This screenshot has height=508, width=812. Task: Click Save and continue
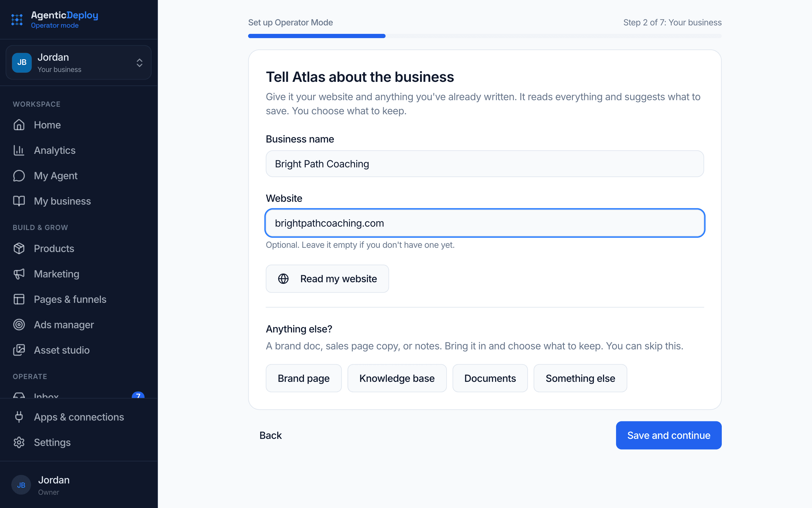point(669,435)
